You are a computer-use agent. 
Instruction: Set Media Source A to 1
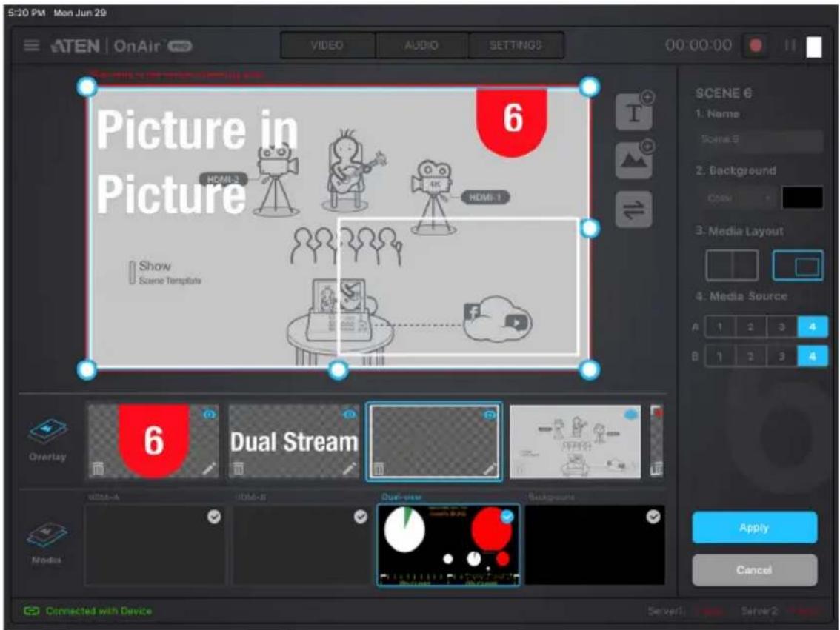(x=719, y=327)
